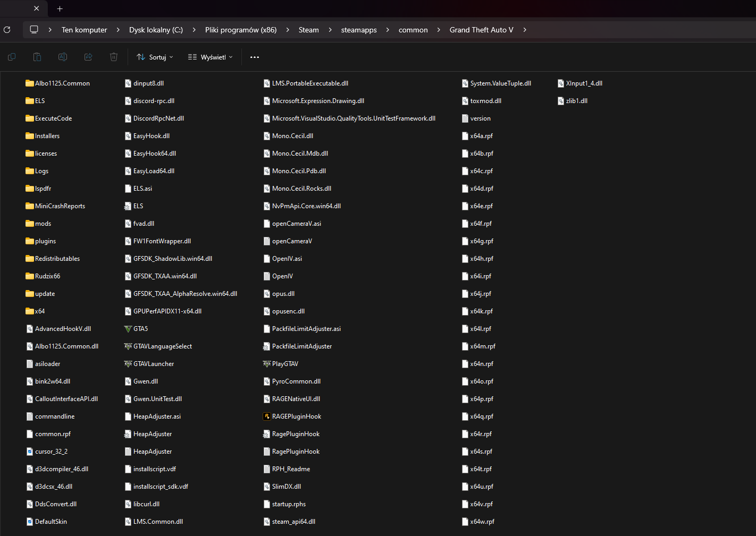This screenshot has height=536, width=756.
Task: Click the paste icon in toolbar
Action: (37, 57)
